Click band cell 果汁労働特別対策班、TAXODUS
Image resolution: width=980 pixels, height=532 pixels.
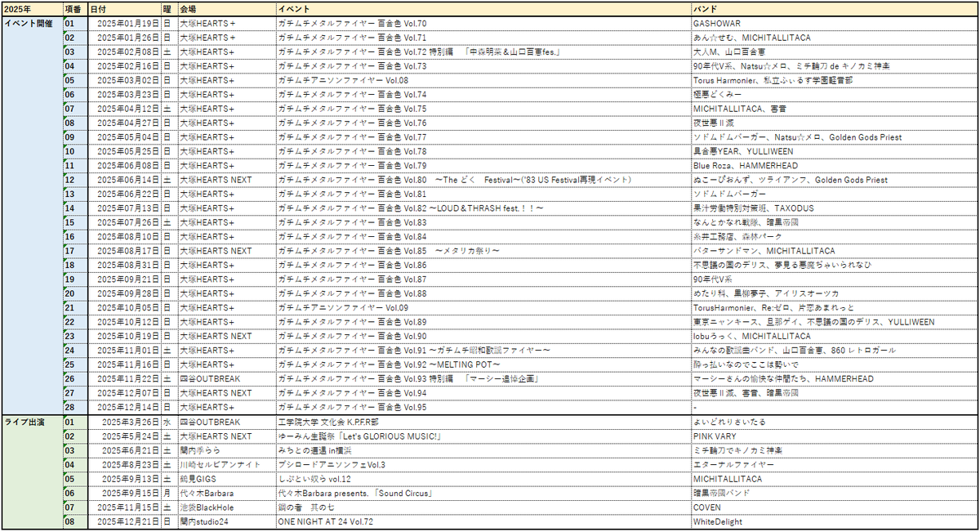pyautogui.click(x=834, y=208)
